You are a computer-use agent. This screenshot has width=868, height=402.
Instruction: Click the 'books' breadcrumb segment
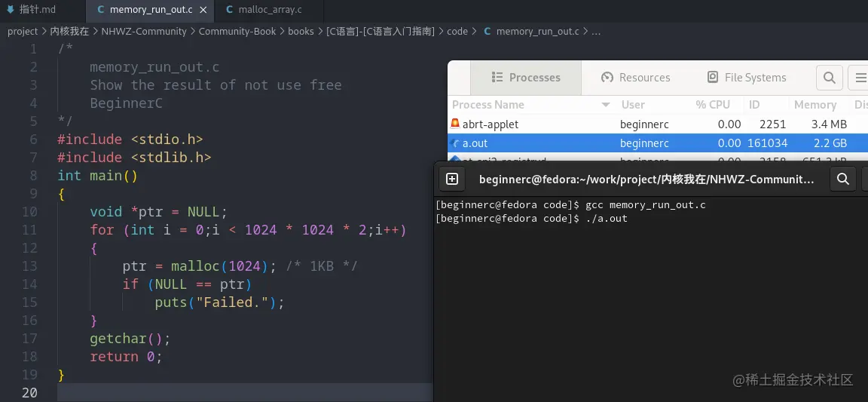pos(301,32)
